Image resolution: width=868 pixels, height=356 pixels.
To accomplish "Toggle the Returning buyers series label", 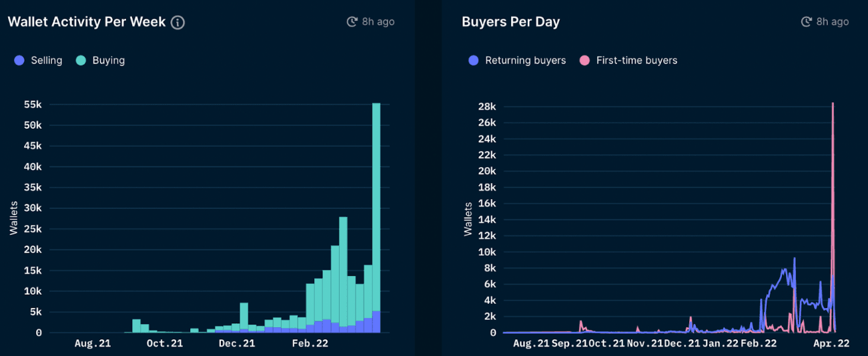I will tap(525, 60).
